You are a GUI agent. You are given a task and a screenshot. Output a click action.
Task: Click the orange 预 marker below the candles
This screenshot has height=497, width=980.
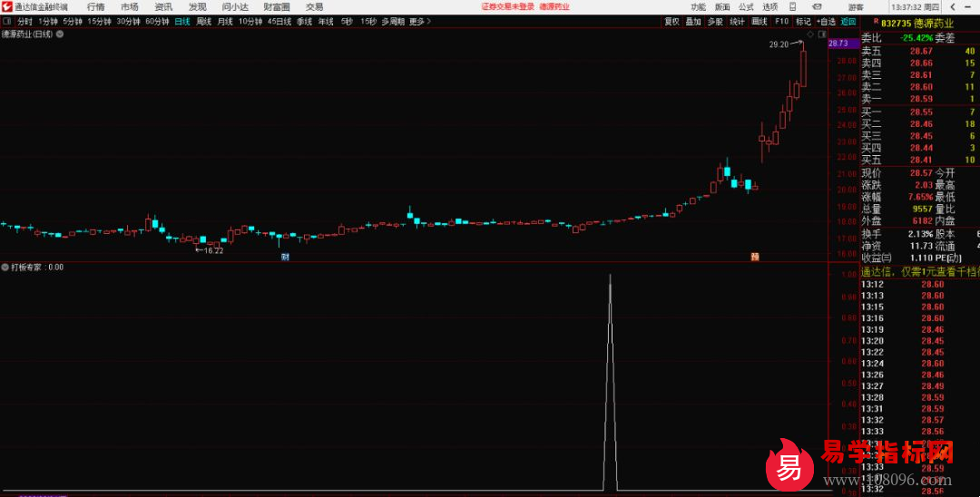(x=755, y=256)
